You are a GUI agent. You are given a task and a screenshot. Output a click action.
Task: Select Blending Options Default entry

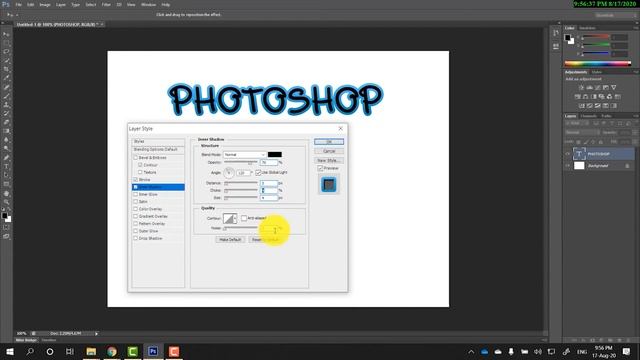158,149
